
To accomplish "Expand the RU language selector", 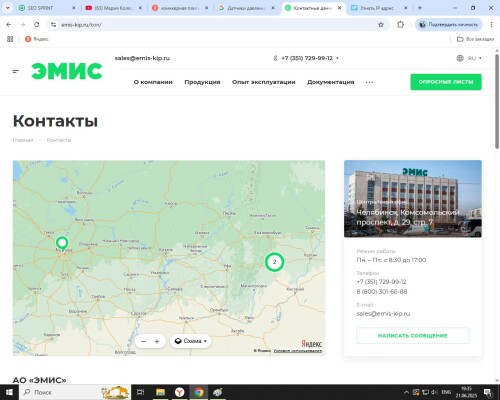I will click(x=469, y=58).
